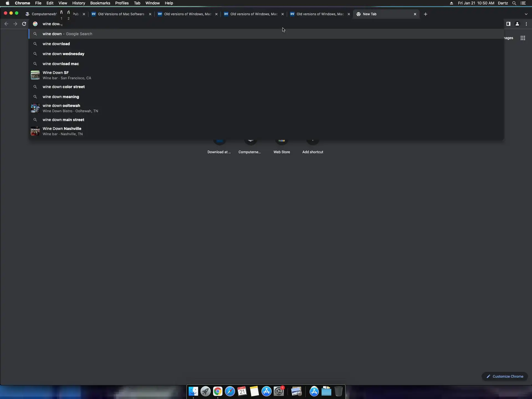Open macOS Control Center menu icon
This screenshot has width=532, height=399.
click(523, 3)
